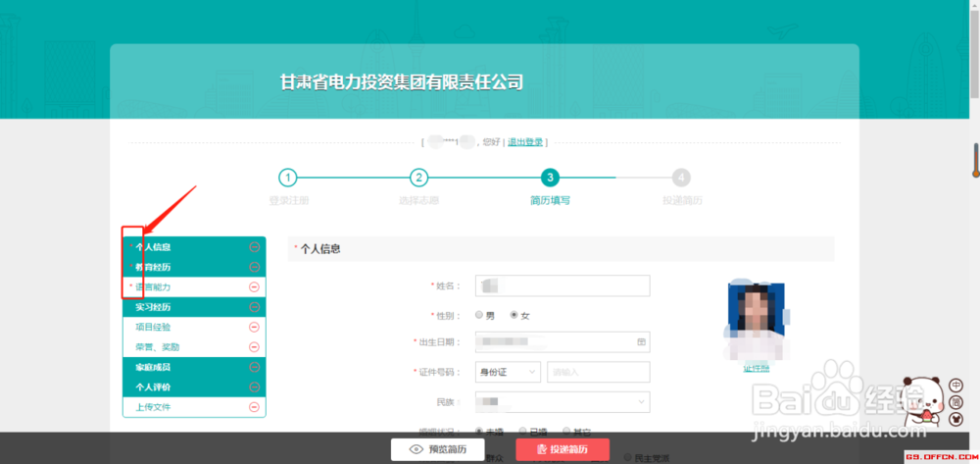Click 退出登录 logout link
Image resolution: width=980 pixels, height=464 pixels.
click(x=525, y=142)
